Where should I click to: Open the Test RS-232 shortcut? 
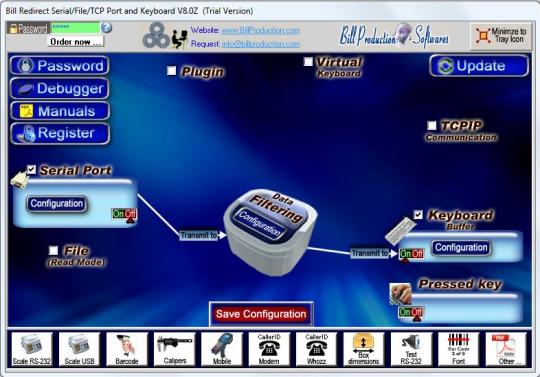411,349
